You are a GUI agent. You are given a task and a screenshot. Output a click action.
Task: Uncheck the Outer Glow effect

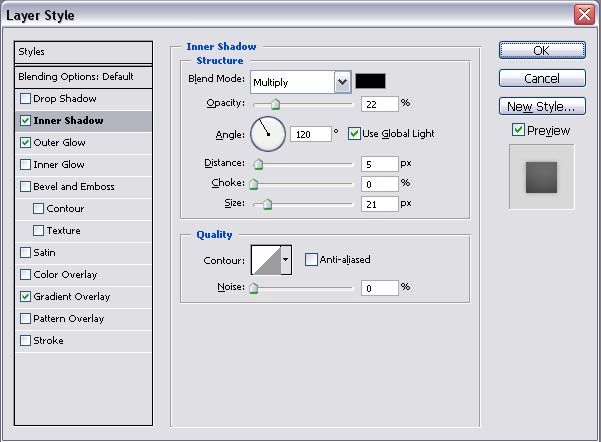25,143
